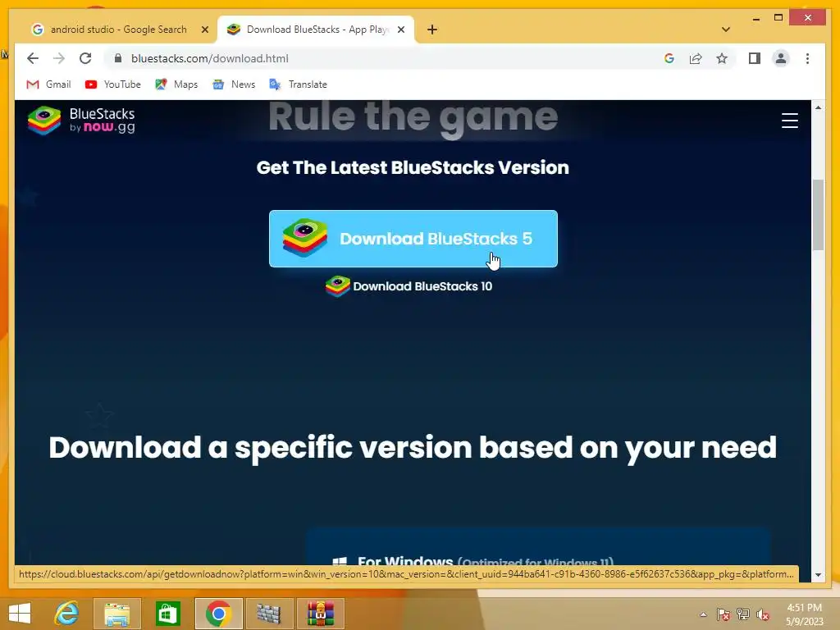Screen dimensions: 840x630
Task: Click the browser forward arrow
Action: 59,58
